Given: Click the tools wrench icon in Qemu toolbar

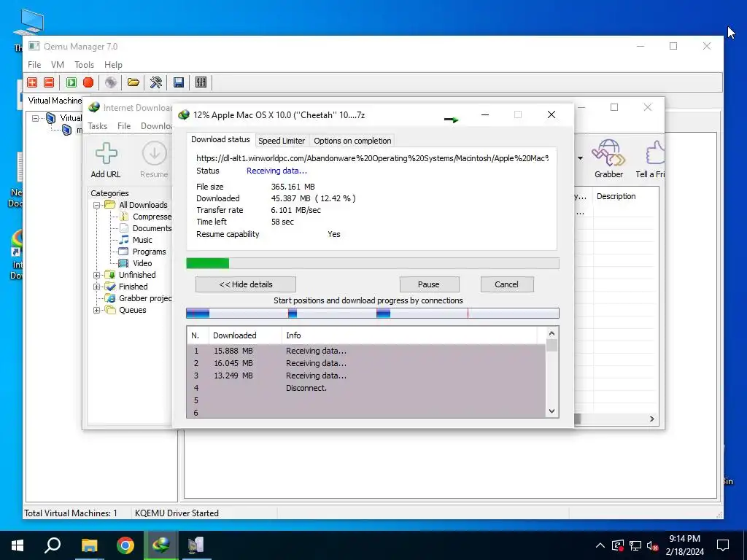Looking at the screenshot, I should [156, 82].
